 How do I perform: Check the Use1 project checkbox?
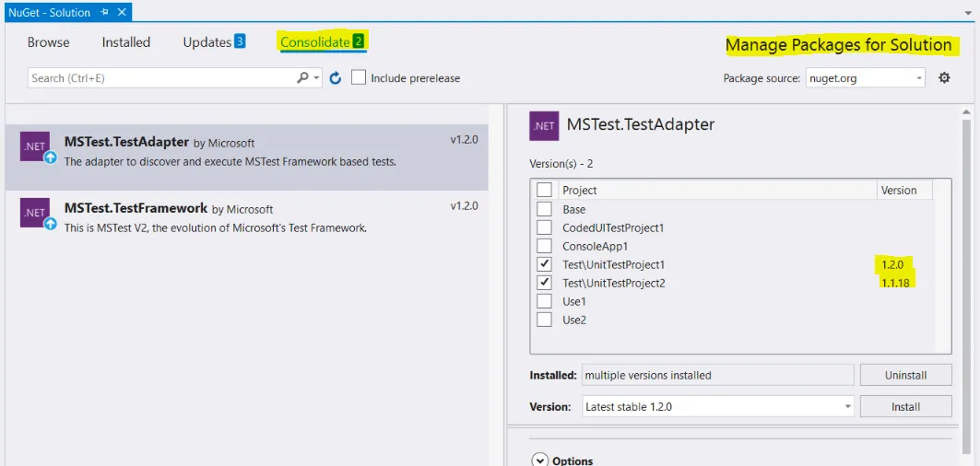(544, 301)
